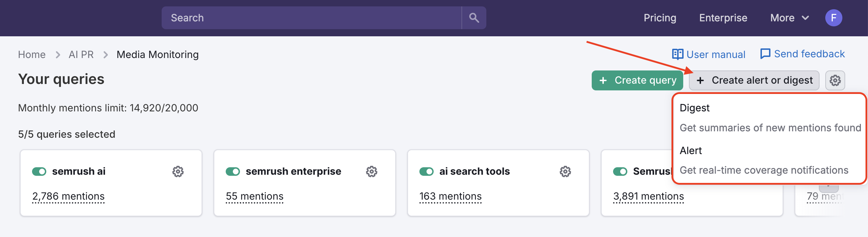Click the ai search tools query title
The image size is (868, 237).
pos(475,172)
